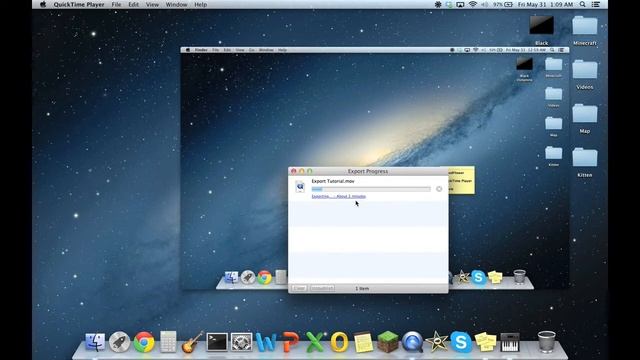Screen dimensions: 640x360
Task: Click the Export Tutorial.mov file icon
Action: pos(300,187)
